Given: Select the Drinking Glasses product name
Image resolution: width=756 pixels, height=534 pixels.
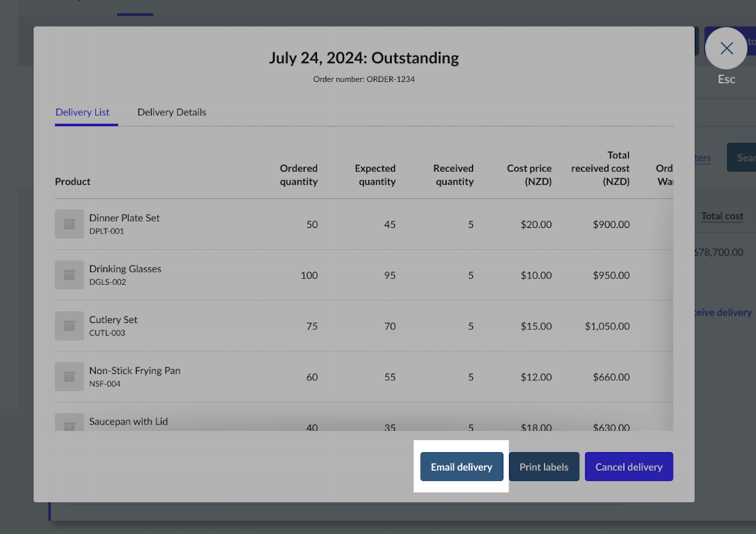Looking at the screenshot, I should pyautogui.click(x=125, y=269).
